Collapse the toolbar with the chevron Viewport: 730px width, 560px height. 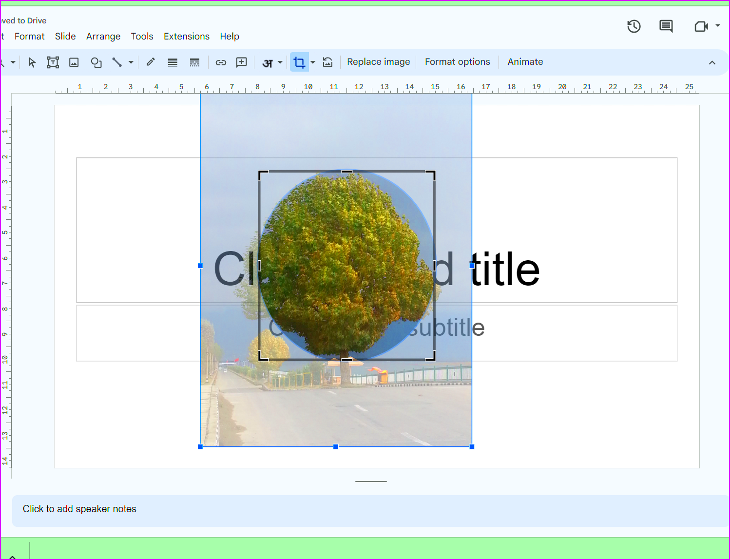point(712,62)
